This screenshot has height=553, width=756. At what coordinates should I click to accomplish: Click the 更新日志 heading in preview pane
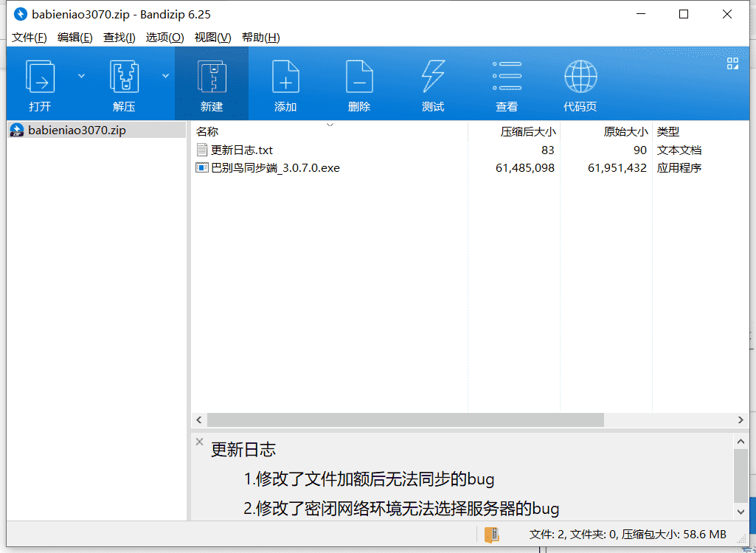243,449
